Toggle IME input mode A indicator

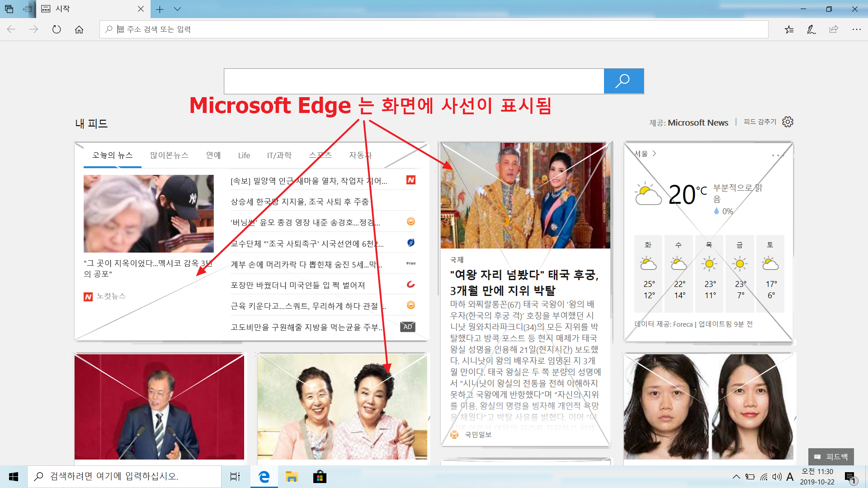coord(790,477)
